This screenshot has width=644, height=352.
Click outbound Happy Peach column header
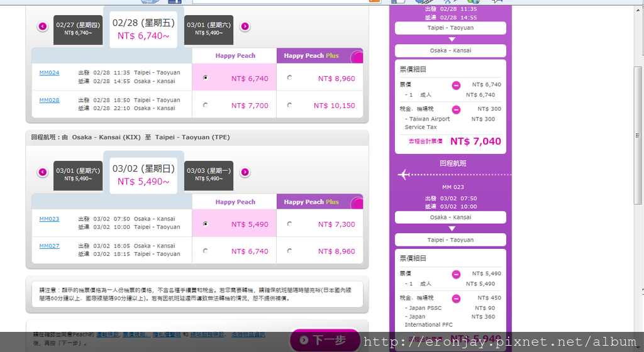[x=235, y=56]
